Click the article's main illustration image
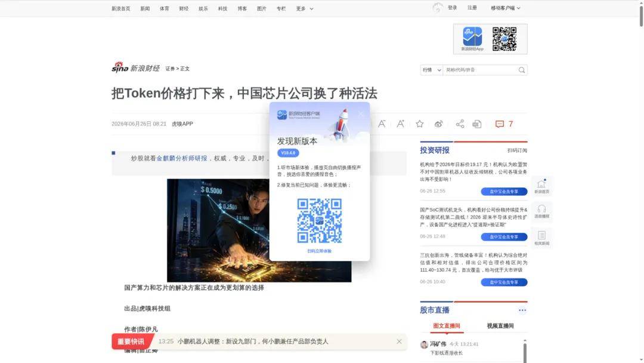 (x=259, y=230)
